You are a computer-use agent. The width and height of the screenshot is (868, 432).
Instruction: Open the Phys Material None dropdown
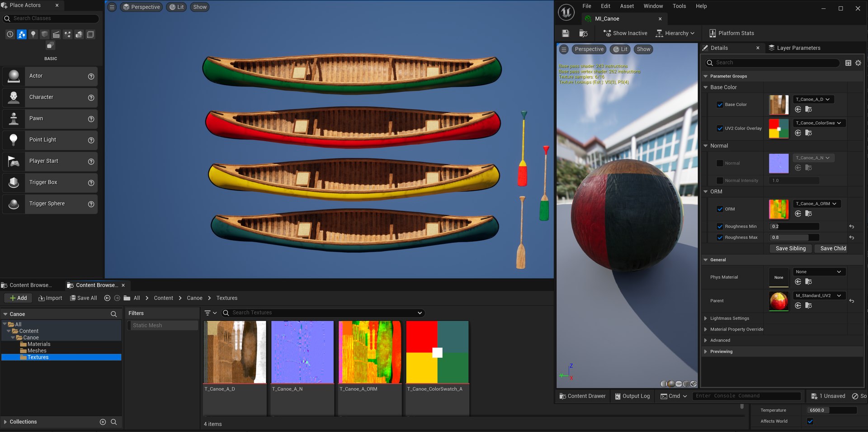point(819,272)
